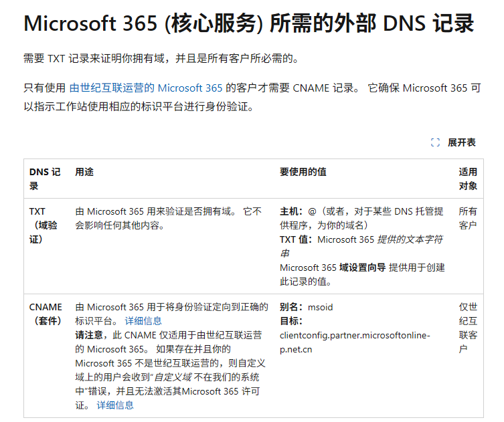The height and width of the screenshot is (422, 504).
Task: Click the msoid alias value
Action: (320, 308)
